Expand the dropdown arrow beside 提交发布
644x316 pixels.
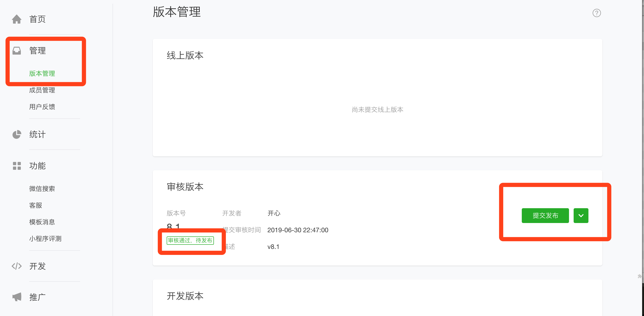click(581, 216)
